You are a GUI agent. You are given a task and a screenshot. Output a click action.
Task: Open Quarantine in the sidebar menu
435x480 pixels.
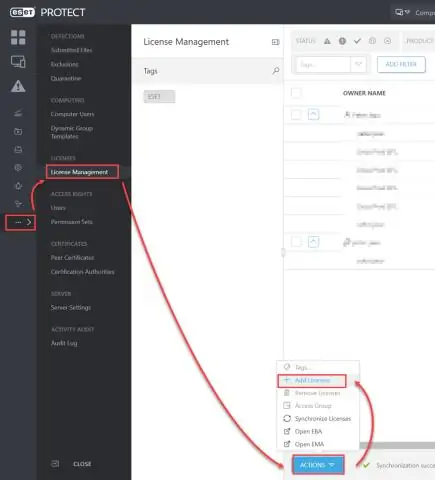[66, 78]
